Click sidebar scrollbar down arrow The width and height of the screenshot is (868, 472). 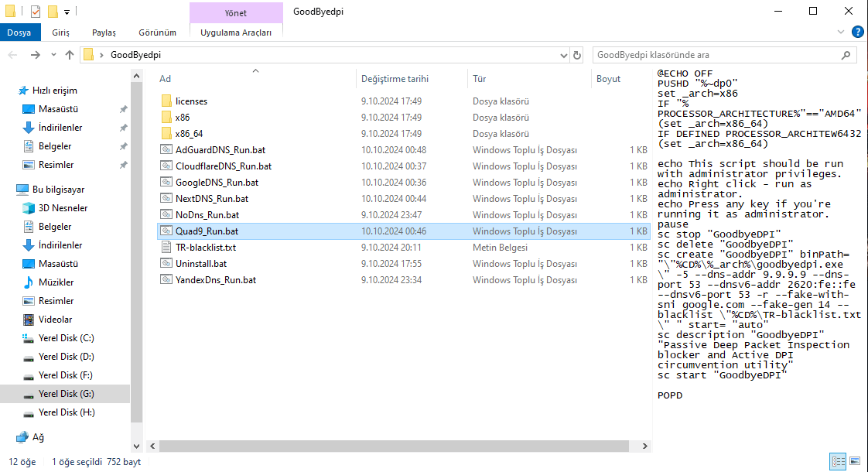(x=137, y=446)
